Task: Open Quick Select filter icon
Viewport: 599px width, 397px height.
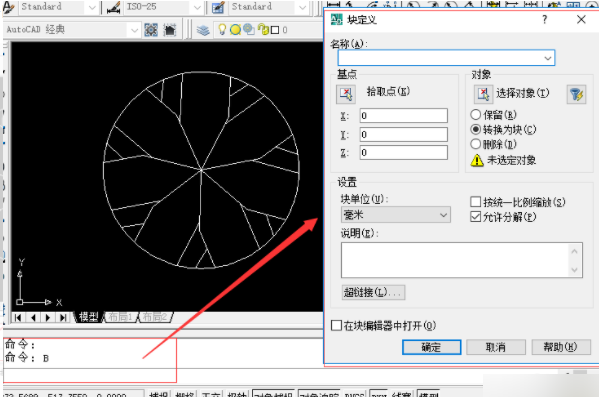Action: point(576,94)
